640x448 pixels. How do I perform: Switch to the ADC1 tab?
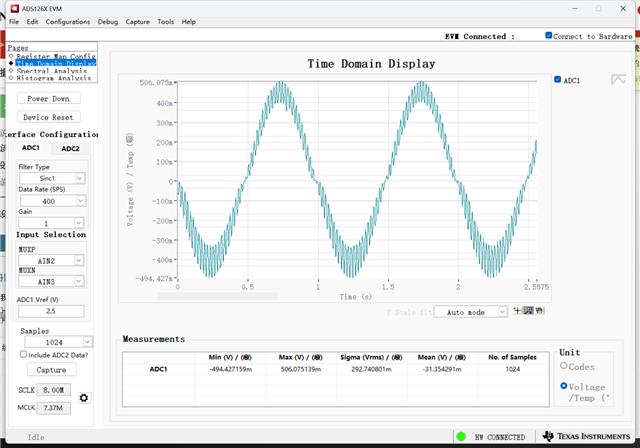click(x=31, y=148)
